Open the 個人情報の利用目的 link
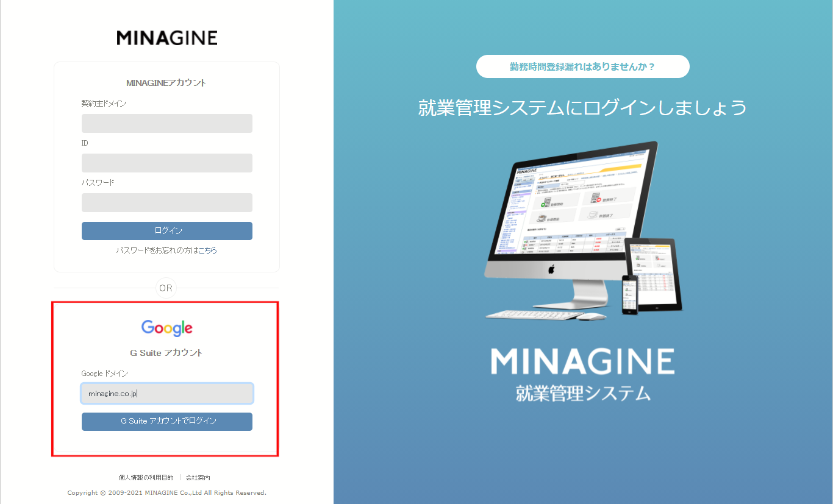The width and height of the screenshot is (833, 504). (146, 477)
